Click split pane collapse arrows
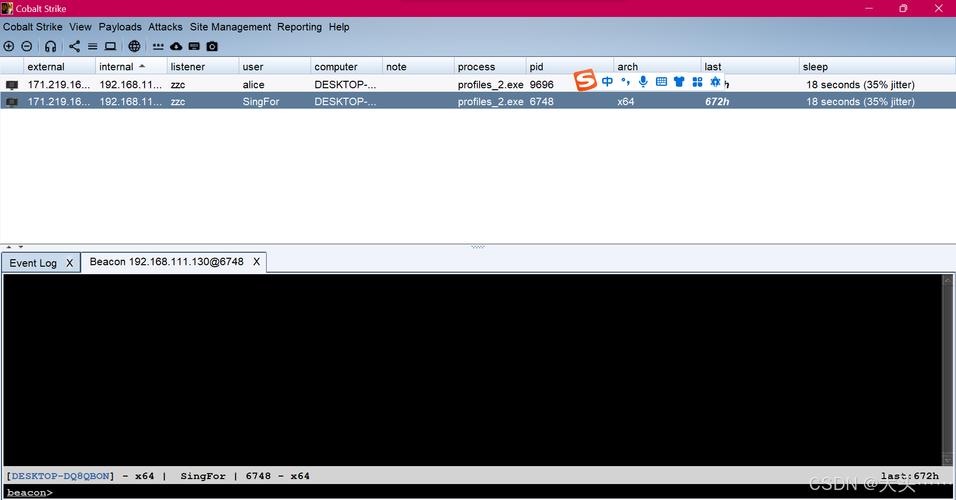 tap(15, 247)
